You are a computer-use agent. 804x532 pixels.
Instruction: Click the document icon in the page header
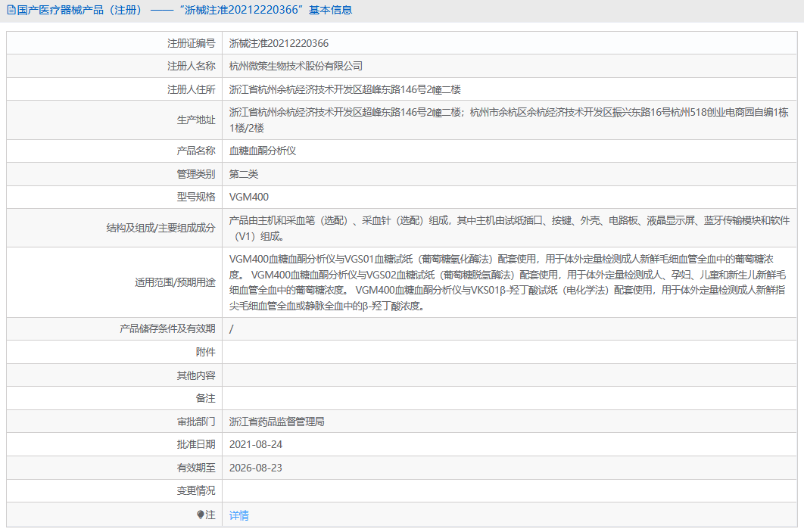(x=11, y=11)
